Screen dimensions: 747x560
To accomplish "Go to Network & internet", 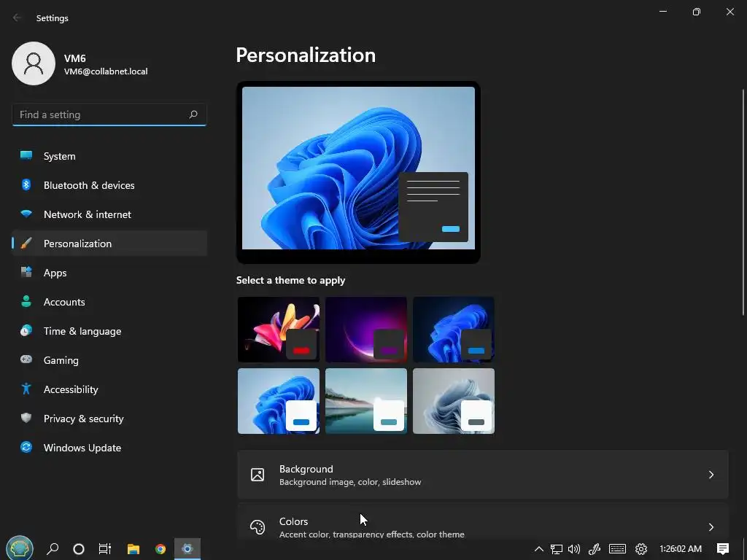I will tap(109, 214).
